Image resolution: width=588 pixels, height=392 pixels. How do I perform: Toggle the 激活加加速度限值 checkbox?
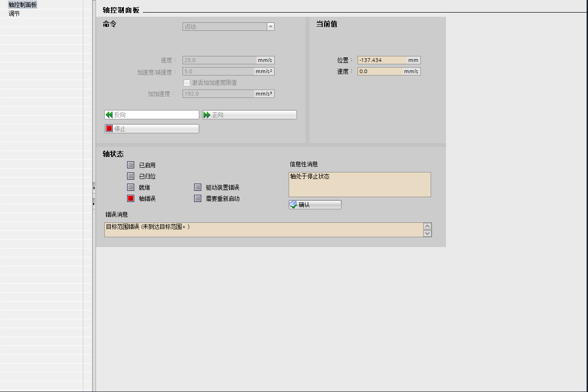(x=187, y=83)
